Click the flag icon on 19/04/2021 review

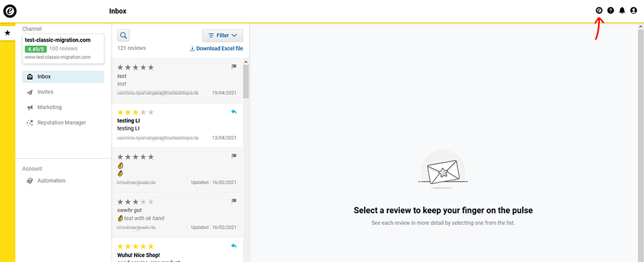[x=234, y=67]
